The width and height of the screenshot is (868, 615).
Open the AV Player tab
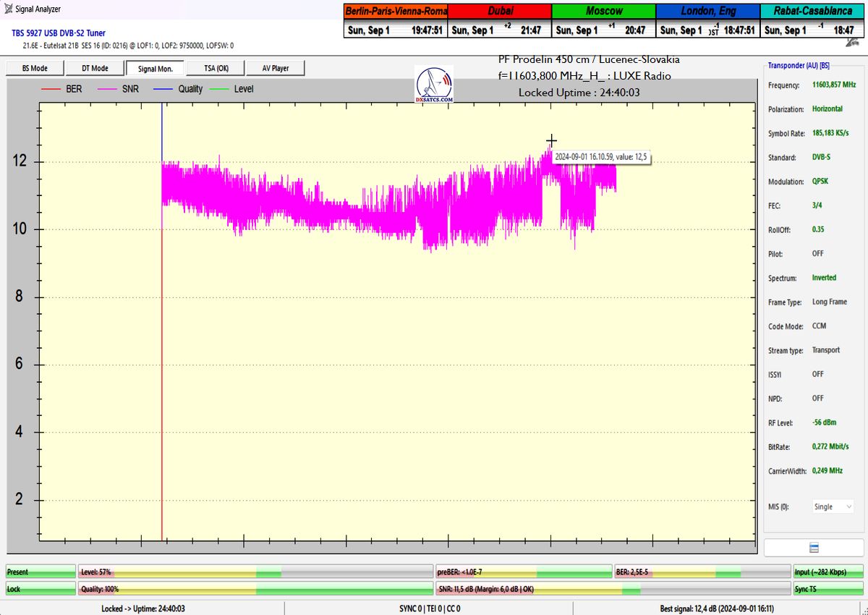[x=275, y=68]
